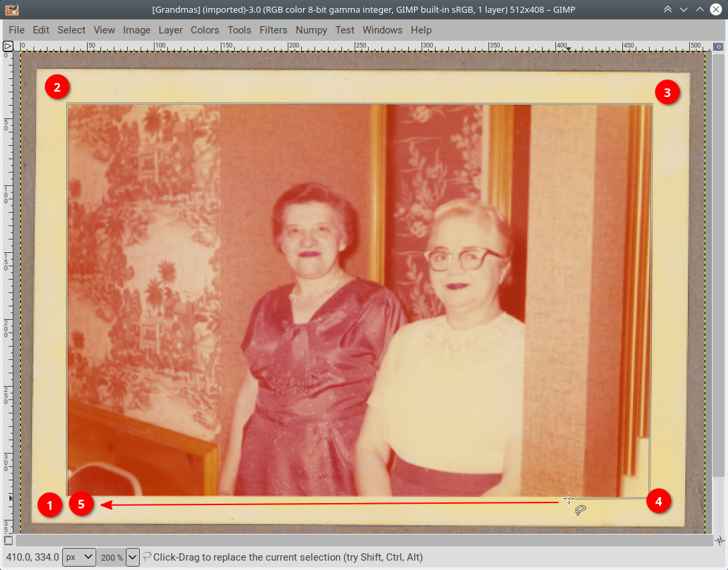Click the image menu triangle button at ruler corner
The image size is (728, 570).
coord(8,46)
